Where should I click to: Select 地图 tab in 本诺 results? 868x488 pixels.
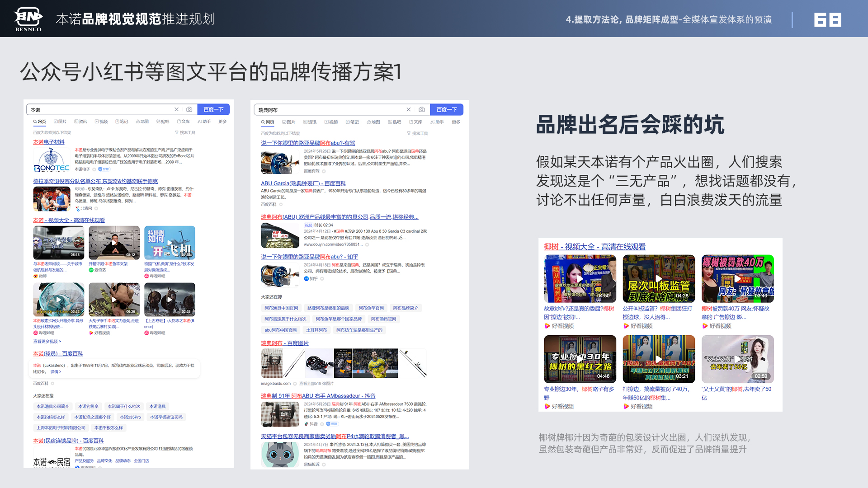tap(142, 122)
